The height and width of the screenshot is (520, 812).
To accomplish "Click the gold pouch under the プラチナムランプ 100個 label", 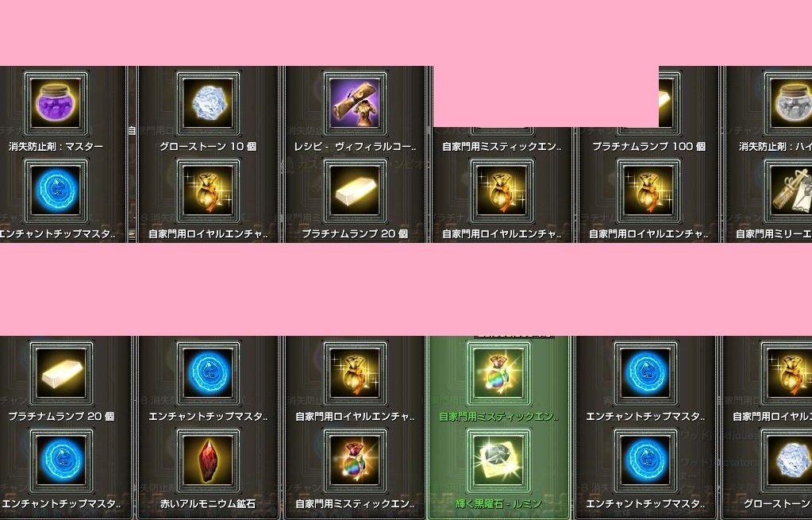I will (648, 191).
